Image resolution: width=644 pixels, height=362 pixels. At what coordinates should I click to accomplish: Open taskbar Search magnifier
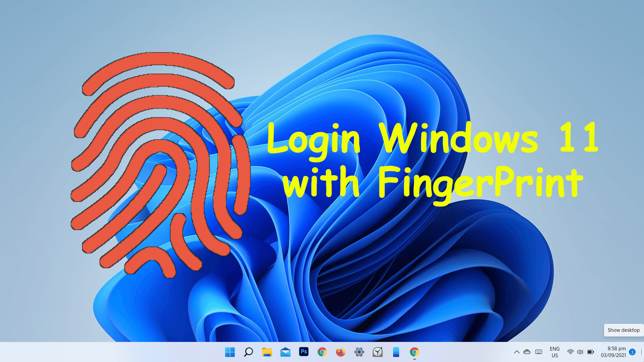tap(249, 352)
